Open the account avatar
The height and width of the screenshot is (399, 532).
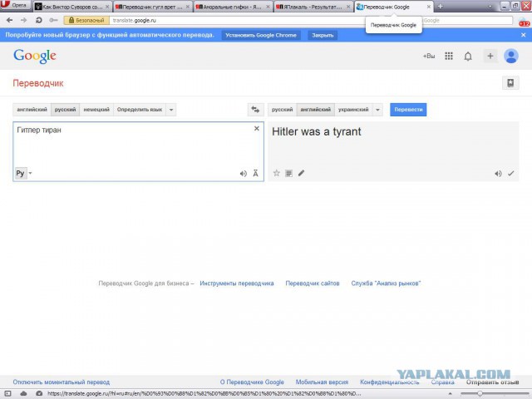pyautogui.click(x=511, y=56)
